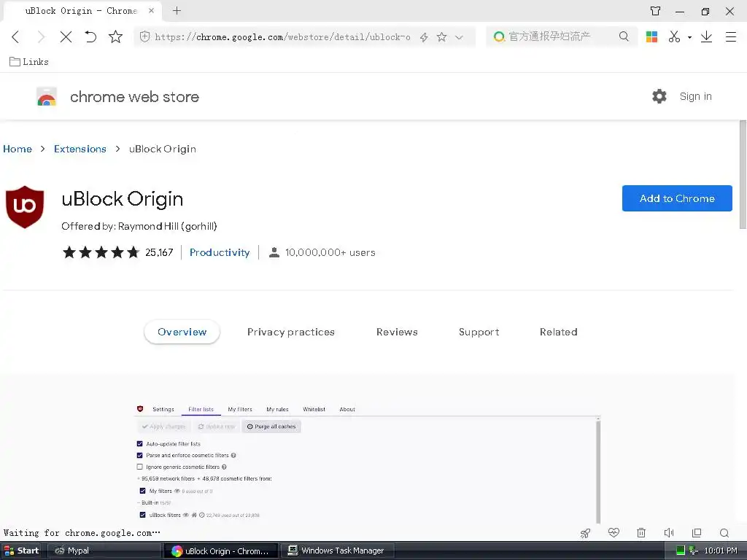Click the 25,167 ratings count
Image resolution: width=747 pixels, height=560 pixels.
point(159,252)
